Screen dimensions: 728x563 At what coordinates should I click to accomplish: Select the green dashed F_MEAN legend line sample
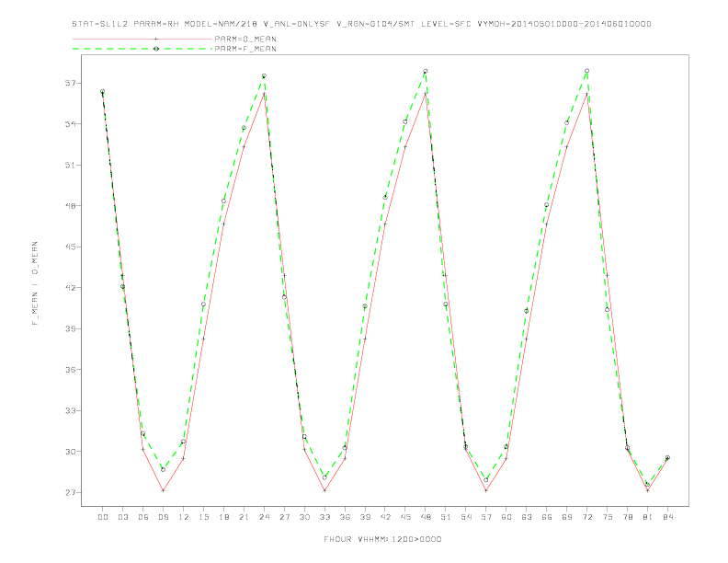pyautogui.click(x=142, y=49)
